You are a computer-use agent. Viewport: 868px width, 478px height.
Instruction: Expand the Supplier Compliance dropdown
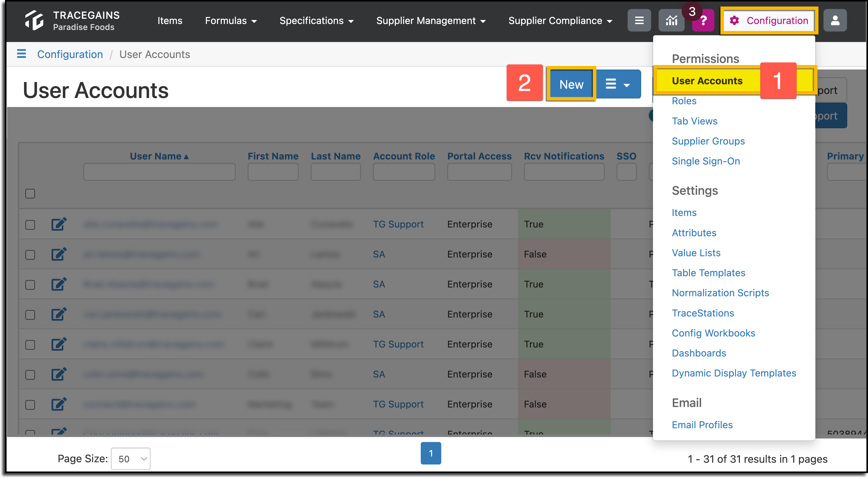560,20
